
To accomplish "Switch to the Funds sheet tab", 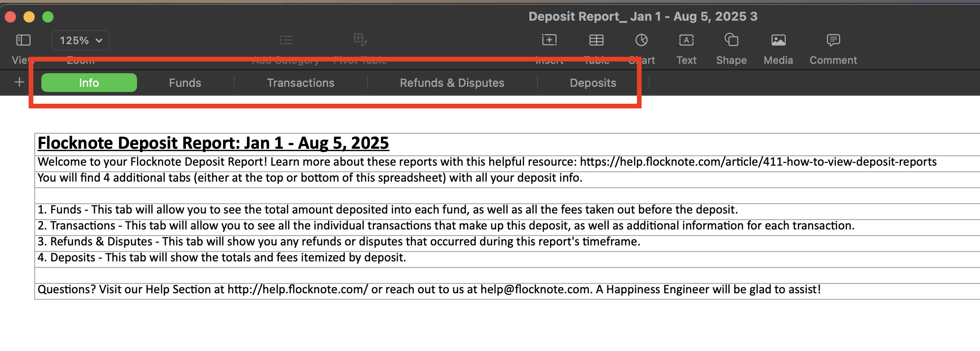I will [x=185, y=83].
